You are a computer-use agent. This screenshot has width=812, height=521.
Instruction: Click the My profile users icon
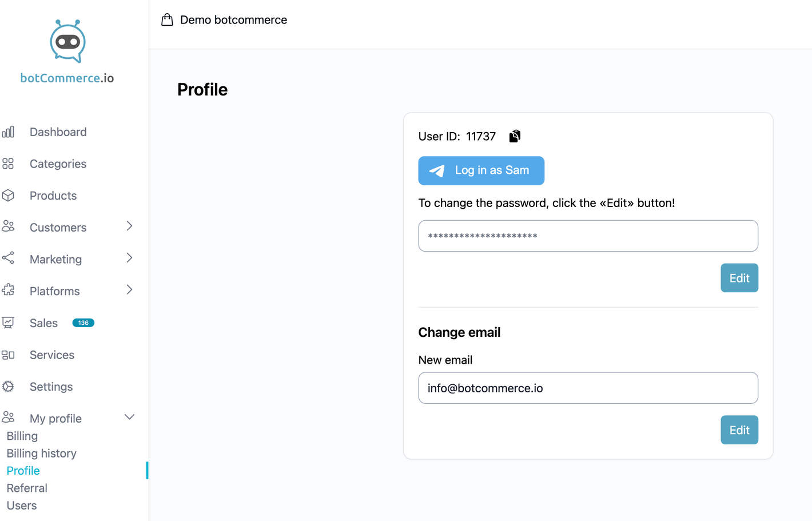pos(8,417)
